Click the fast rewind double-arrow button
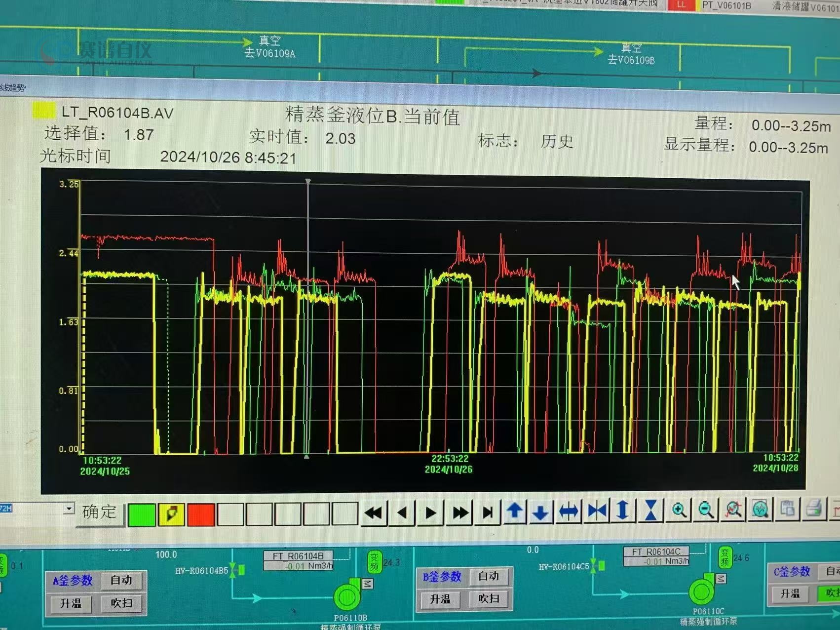 click(374, 513)
